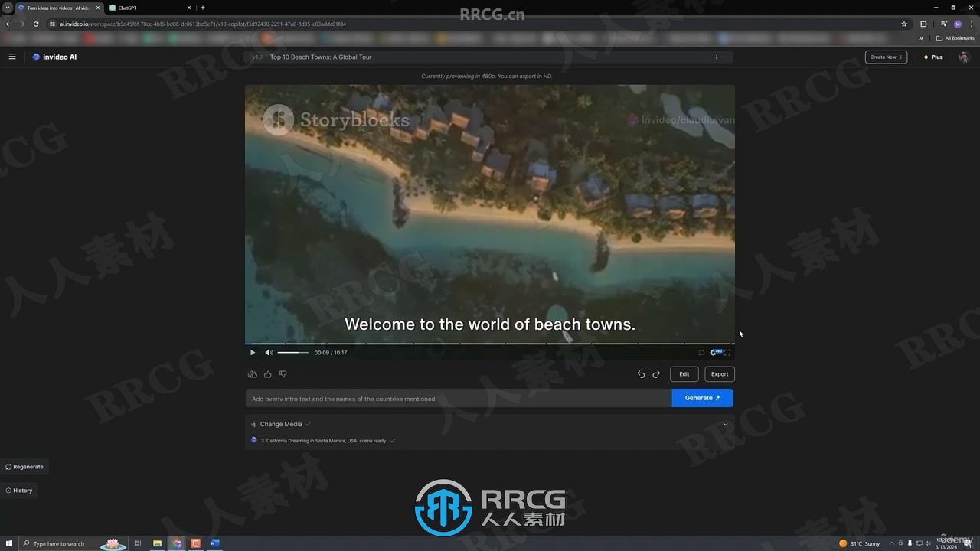
Task: Click the Generate button
Action: [703, 398]
